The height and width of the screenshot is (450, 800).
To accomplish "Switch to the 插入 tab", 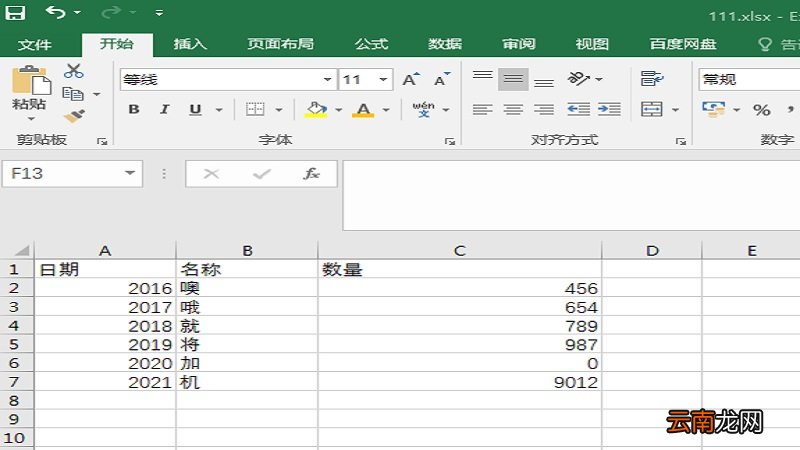I will coord(190,44).
